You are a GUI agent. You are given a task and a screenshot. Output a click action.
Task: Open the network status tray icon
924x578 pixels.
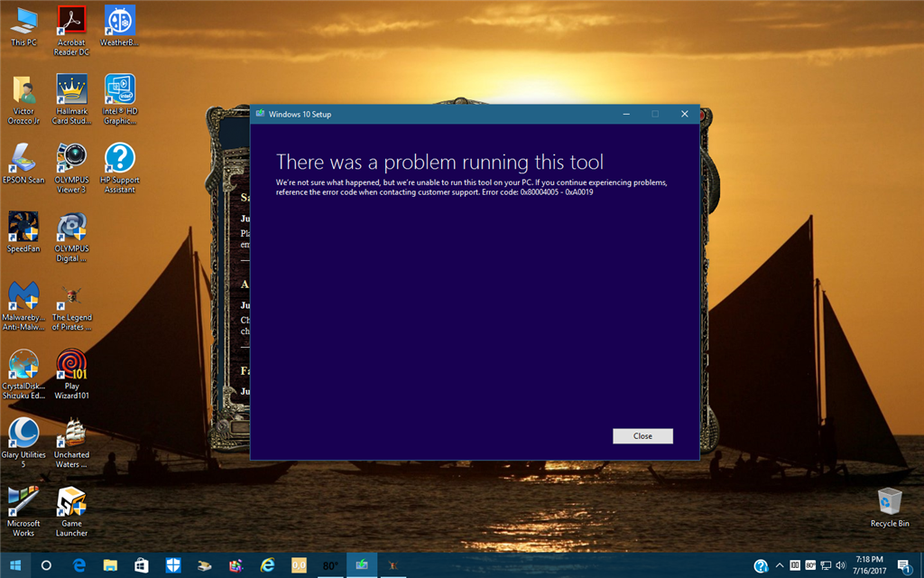pyautogui.click(x=826, y=565)
